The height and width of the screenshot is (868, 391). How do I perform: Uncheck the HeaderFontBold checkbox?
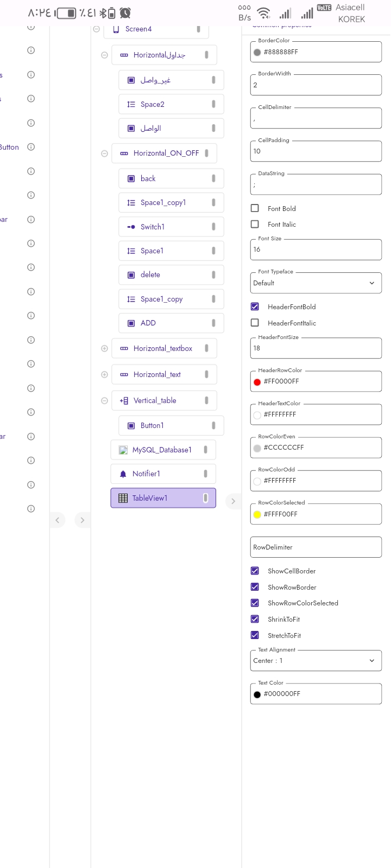click(x=255, y=307)
